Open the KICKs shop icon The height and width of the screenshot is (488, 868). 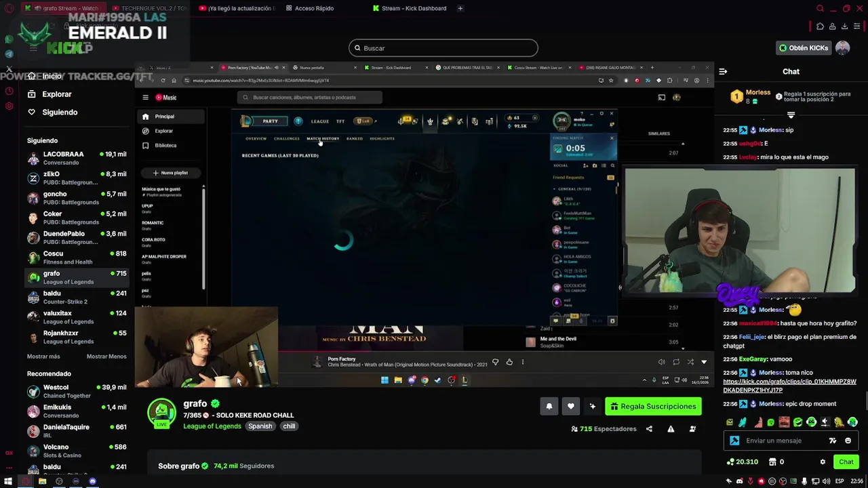(772, 462)
